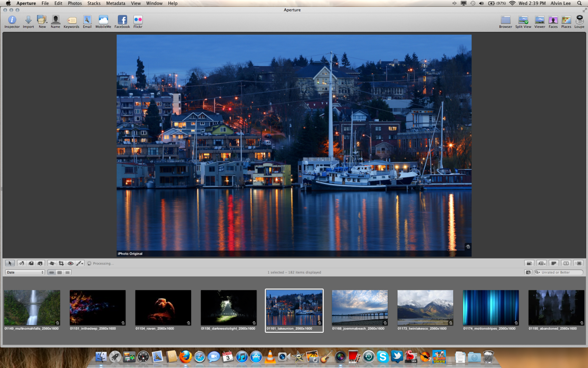Open the Stacks menu
The width and height of the screenshot is (588, 368).
point(94,3)
